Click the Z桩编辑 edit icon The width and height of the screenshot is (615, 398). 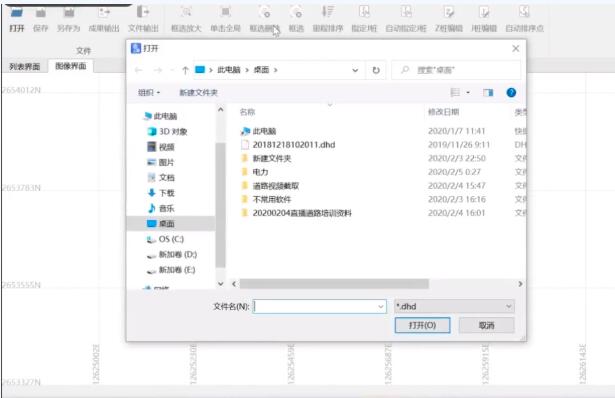(448, 12)
